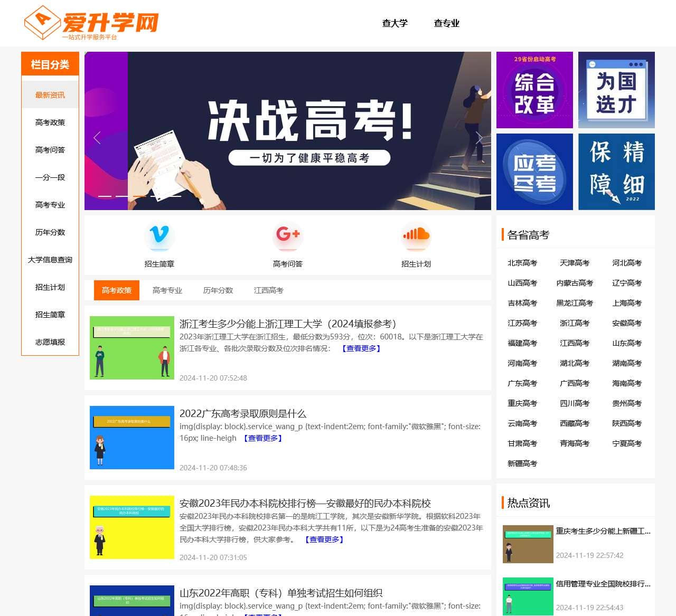Open blue thumbnail of 广东高考录取原则 article
The height and width of the screenshot is (616, 676).
pyautogui.click(x=132, y=438)
